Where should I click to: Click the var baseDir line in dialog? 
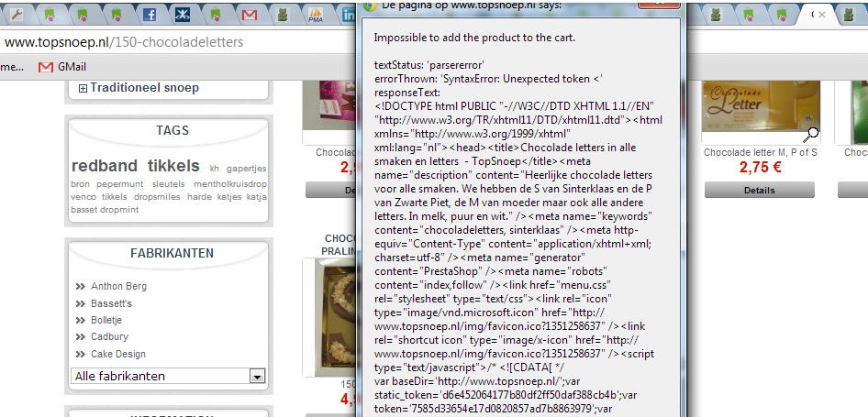point(476,381)
